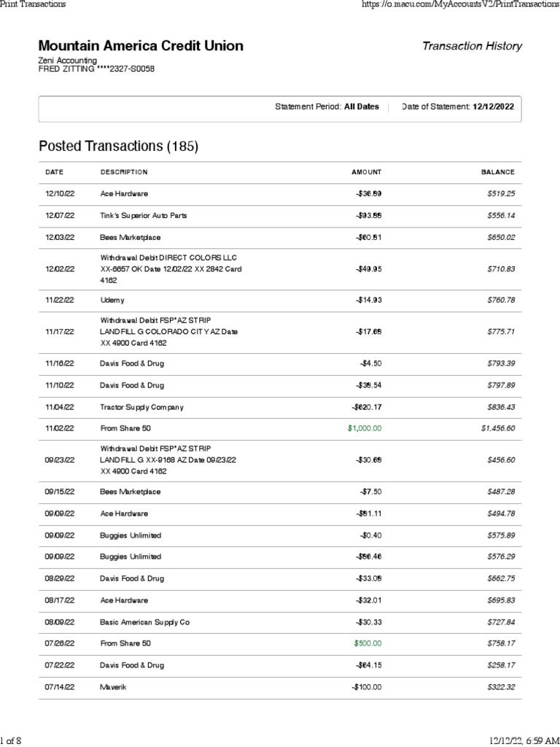Select the Statement Period All Dates field
This screenshot has width=560, height=747.
click(x=327, y=107)
